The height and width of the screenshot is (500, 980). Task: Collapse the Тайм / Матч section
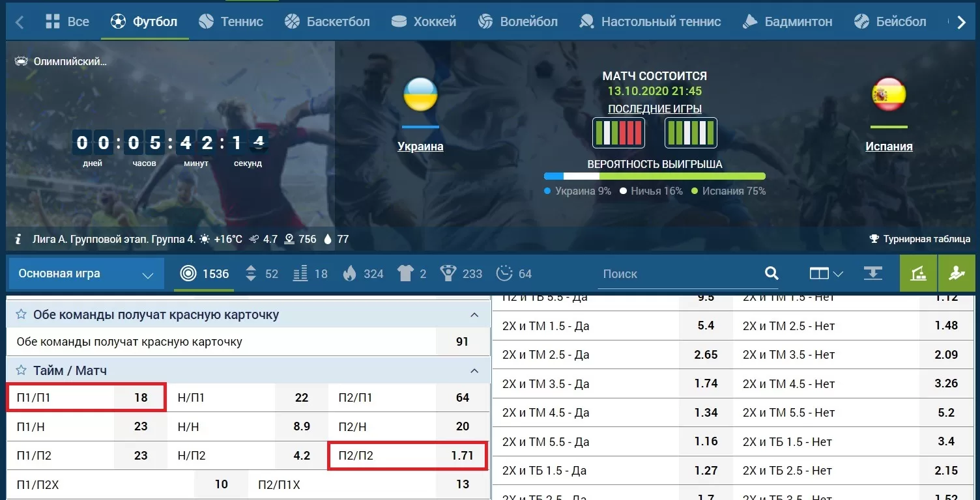[474, 371]
